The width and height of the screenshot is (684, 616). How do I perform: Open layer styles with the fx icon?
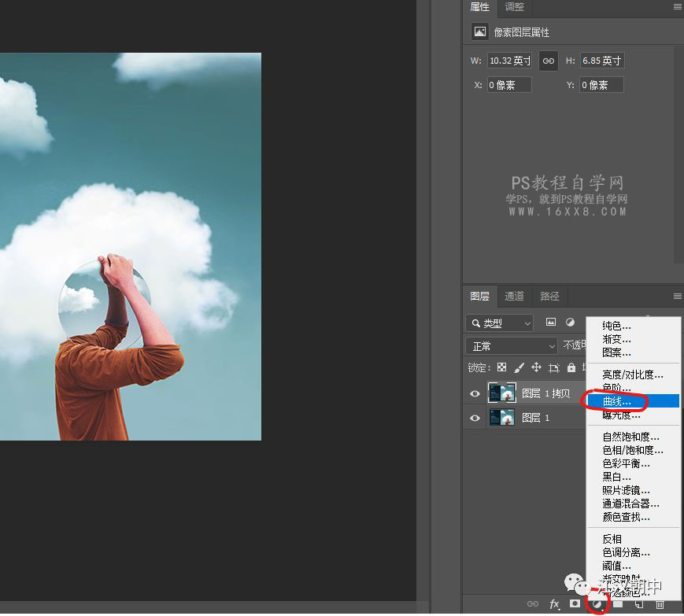555,605
